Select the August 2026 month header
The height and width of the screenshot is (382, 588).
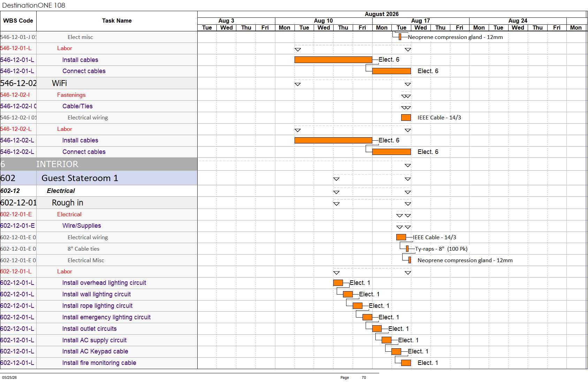point(382,14)
